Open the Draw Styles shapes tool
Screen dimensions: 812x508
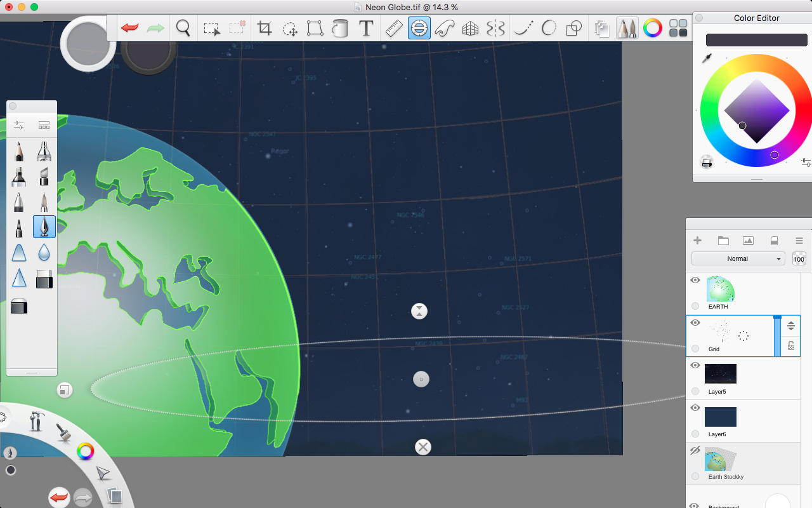[x=574, y=29]
